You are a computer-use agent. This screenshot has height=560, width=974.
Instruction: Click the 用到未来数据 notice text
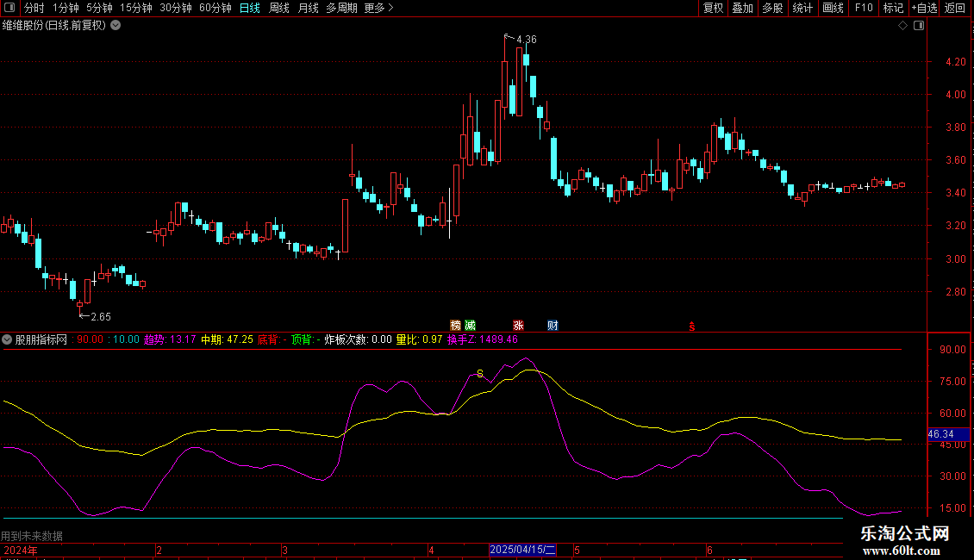[32, 536]
